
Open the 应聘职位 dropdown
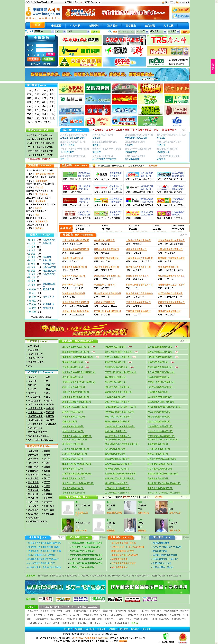click(x=44, y=31)
